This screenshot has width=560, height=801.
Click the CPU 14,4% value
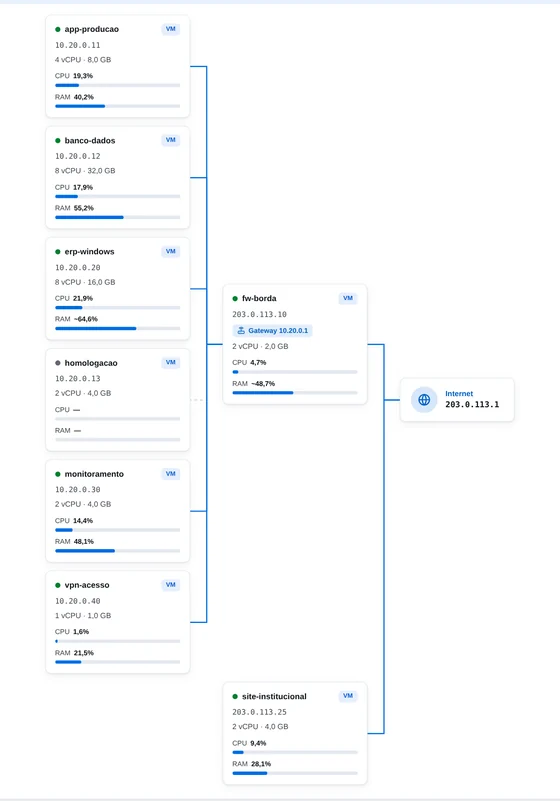coord(83,521)
